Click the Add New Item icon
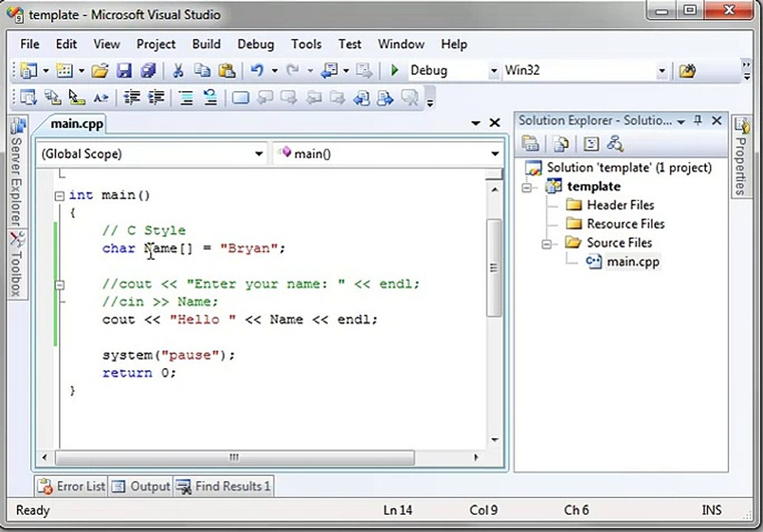763x532 pixels. coord(64,70)
